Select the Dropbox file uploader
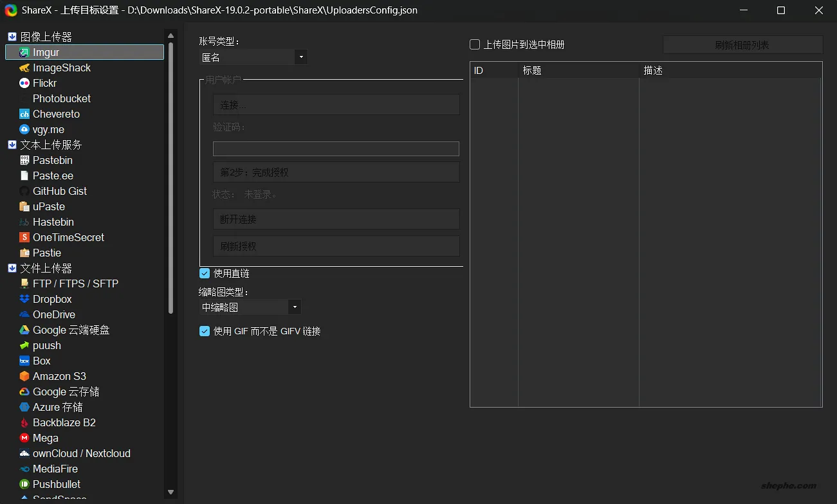The height and width of the screenshot is (504, 837). tap(51, 299)
